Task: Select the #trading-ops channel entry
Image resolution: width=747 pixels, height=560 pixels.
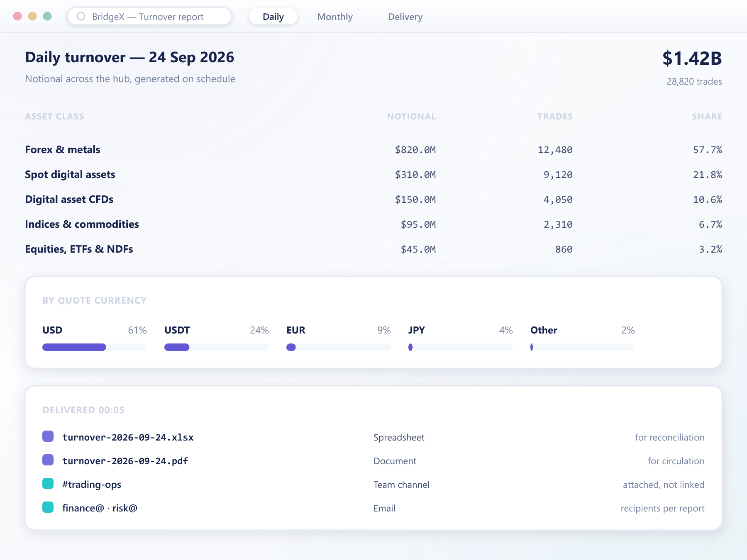Action: click(x=92, y=485)
